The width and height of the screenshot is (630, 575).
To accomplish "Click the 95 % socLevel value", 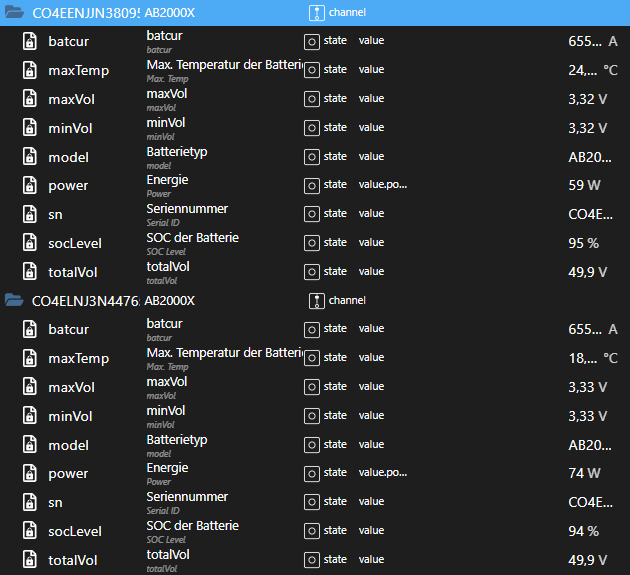I will click(583, 243).
